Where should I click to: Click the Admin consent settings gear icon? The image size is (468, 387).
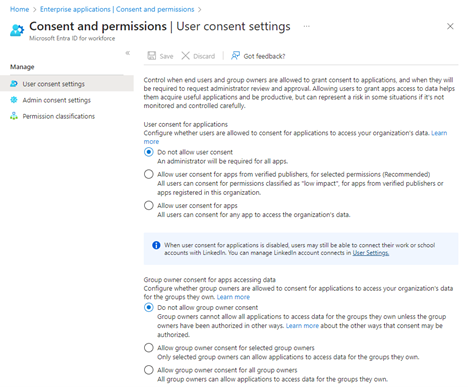pyautogui.click(x=14, y=100)
